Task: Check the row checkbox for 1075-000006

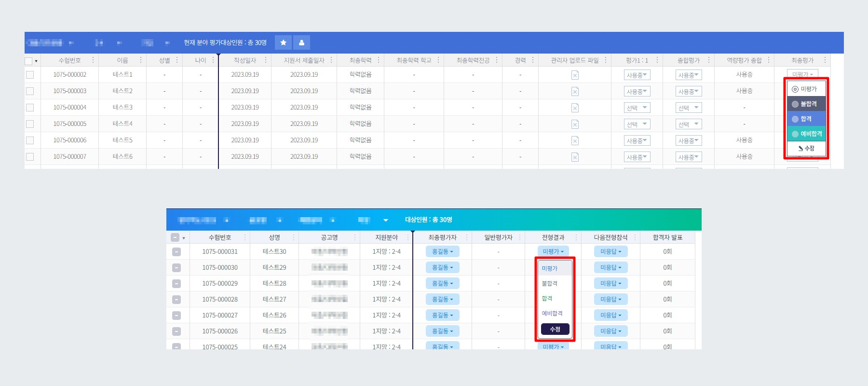Action: point(30,140)
